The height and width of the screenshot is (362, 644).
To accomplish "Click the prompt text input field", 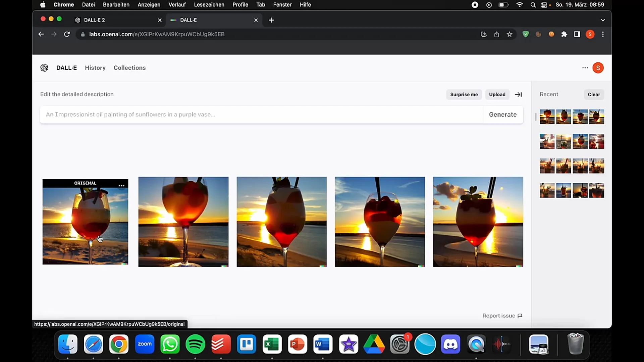I will 261,114.
